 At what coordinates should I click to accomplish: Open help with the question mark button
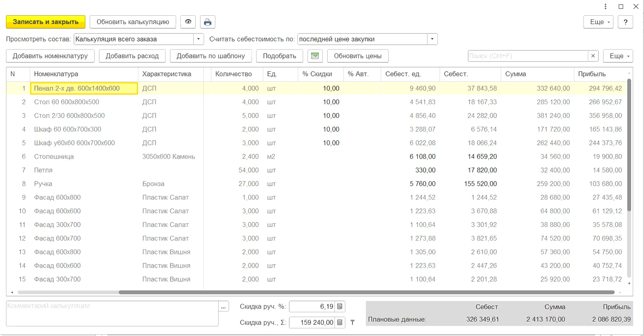click(625, 22)
